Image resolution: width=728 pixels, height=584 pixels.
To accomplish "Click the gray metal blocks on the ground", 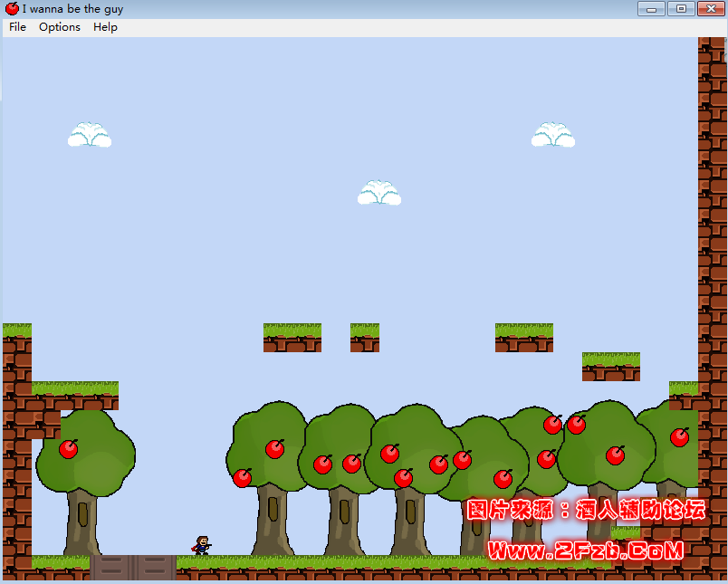I will point(133,568).
